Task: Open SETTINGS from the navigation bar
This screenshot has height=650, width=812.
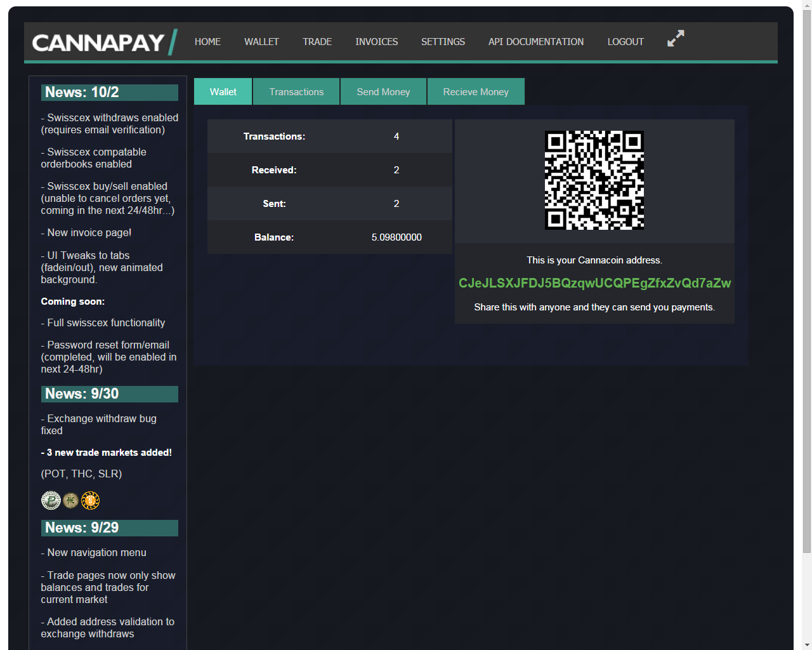Action: point(443,42)
